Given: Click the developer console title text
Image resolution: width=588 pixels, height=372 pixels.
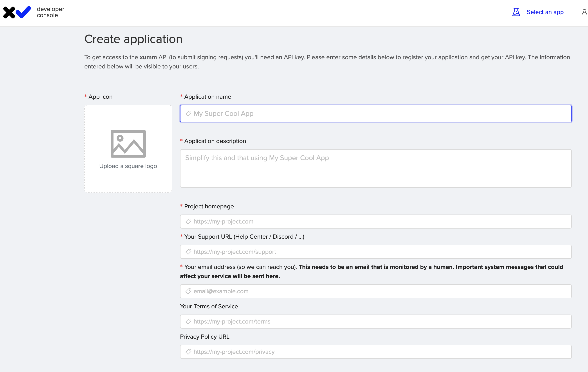Looking at the screenshot, I should 51,12.
